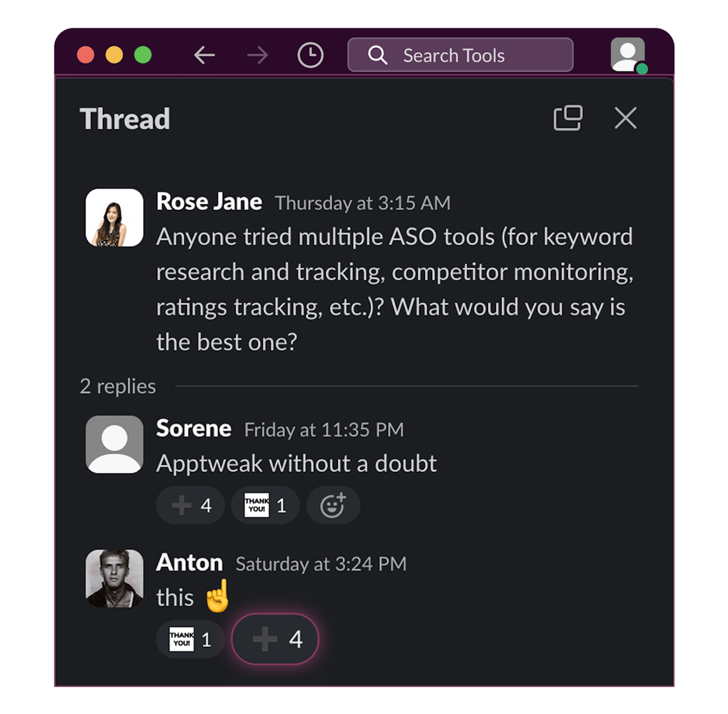
Task: Click the history clock icon in toolbar
Action: 309,54
